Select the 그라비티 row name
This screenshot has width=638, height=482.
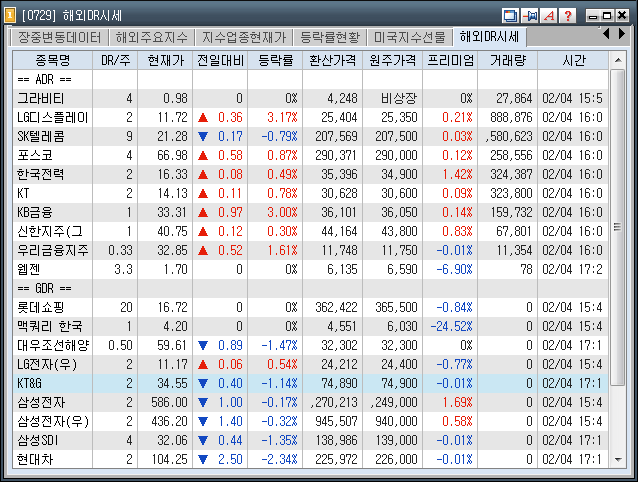point(40,98)
